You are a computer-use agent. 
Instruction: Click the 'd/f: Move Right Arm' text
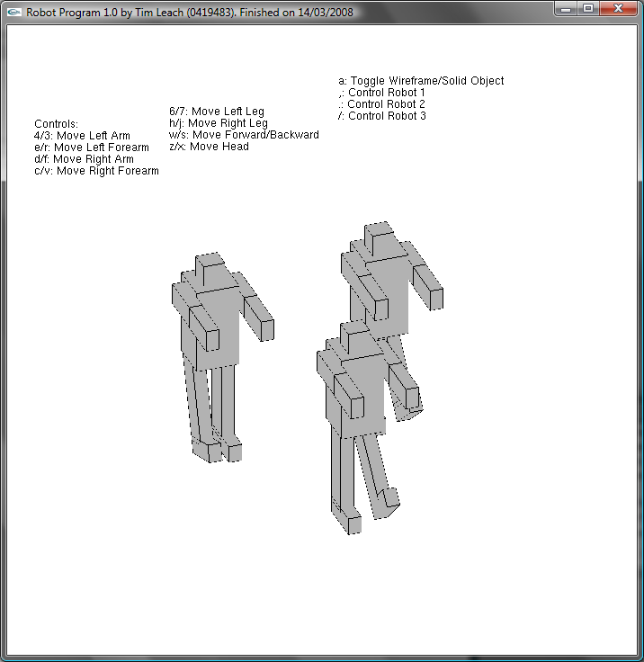click(84, 159)
